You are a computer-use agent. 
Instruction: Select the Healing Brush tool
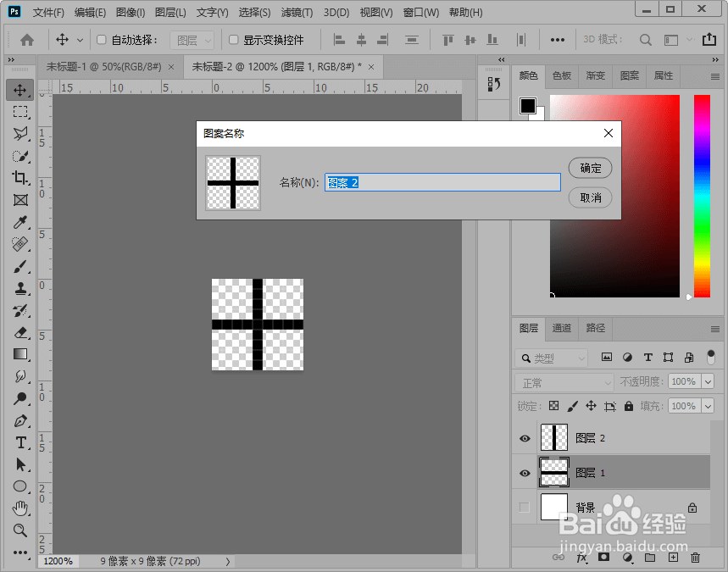point(20,244)
